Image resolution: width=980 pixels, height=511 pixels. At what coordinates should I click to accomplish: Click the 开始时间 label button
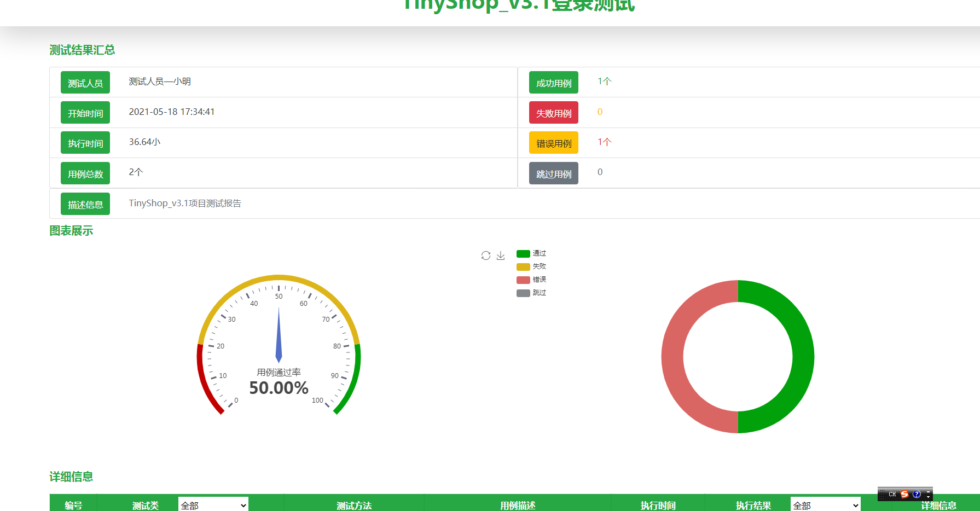click(85, 113)
